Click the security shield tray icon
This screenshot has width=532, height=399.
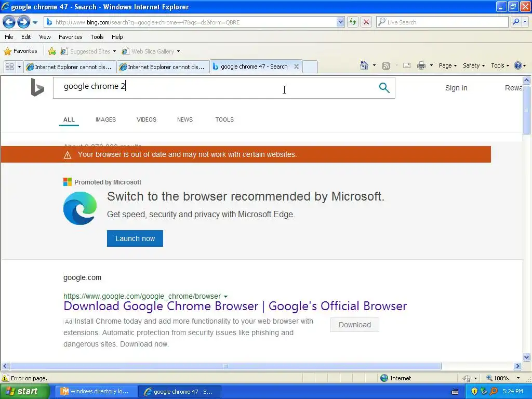474,392
